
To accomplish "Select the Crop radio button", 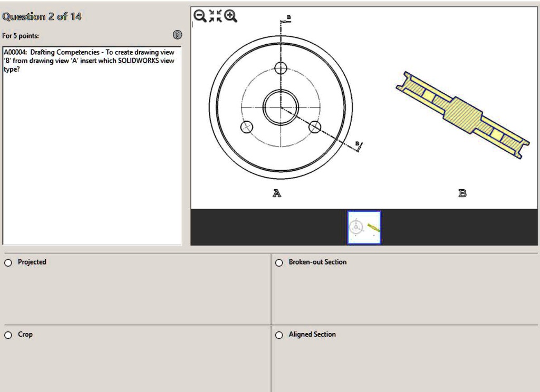I will click(8, 335).
